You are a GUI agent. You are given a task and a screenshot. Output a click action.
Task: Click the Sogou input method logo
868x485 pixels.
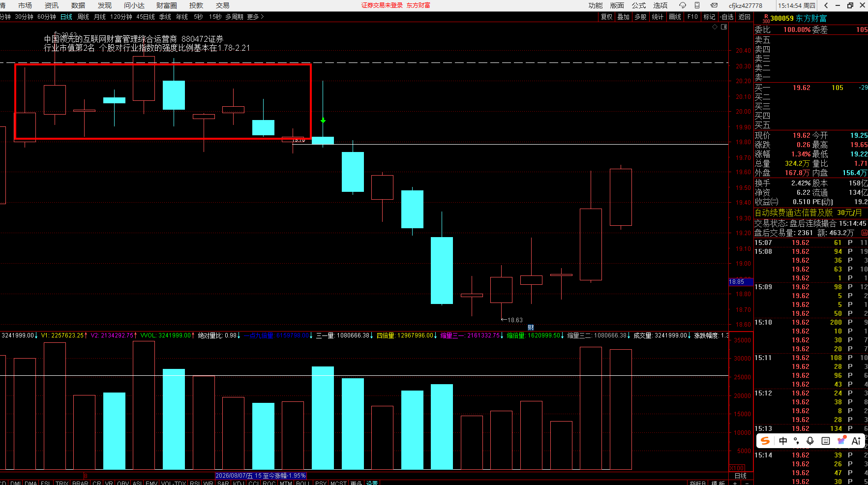coord(765,441)
